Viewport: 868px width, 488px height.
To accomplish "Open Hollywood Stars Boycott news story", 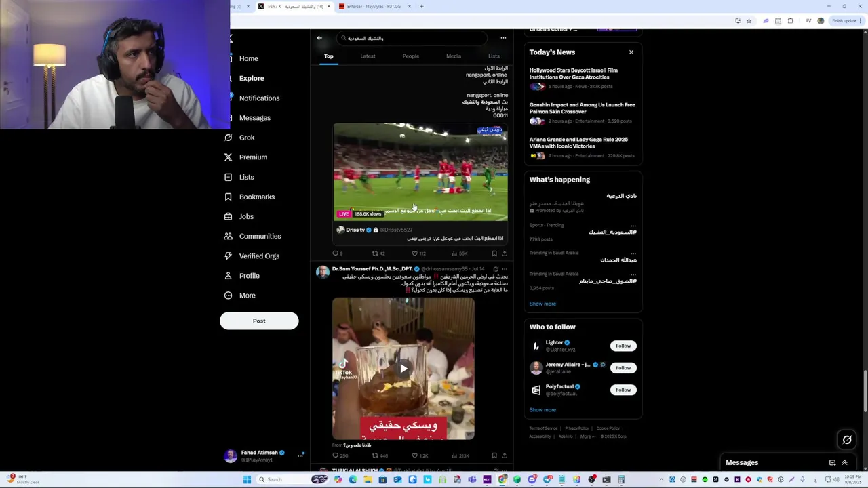I will [x=583, y=78].
